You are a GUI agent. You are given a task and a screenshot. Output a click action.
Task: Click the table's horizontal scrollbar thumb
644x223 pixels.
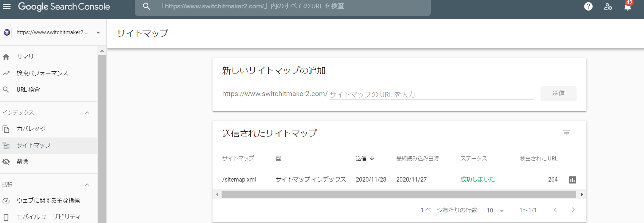point(399,194)
